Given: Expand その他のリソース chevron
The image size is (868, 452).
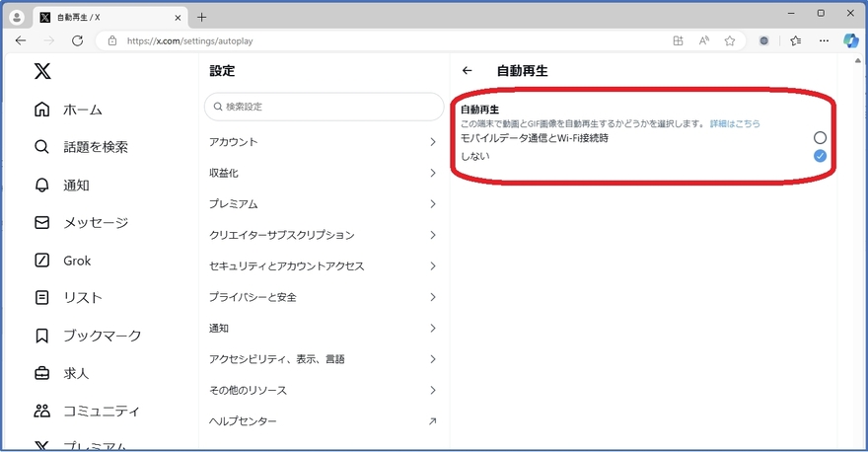Looking at the screenshot, I should [x=433, y=390].
